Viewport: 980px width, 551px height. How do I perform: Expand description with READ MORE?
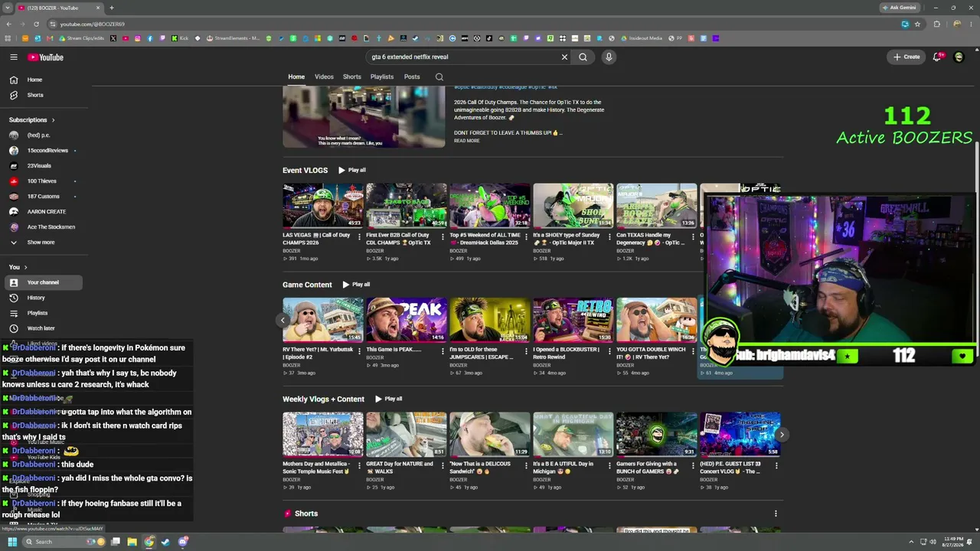pyautogui.click(x=466, y=141)
